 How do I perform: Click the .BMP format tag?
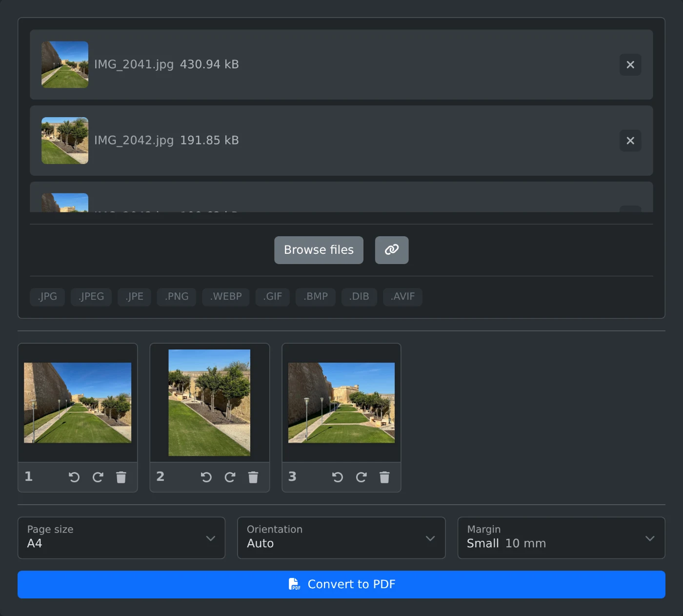tap(316, 297)
